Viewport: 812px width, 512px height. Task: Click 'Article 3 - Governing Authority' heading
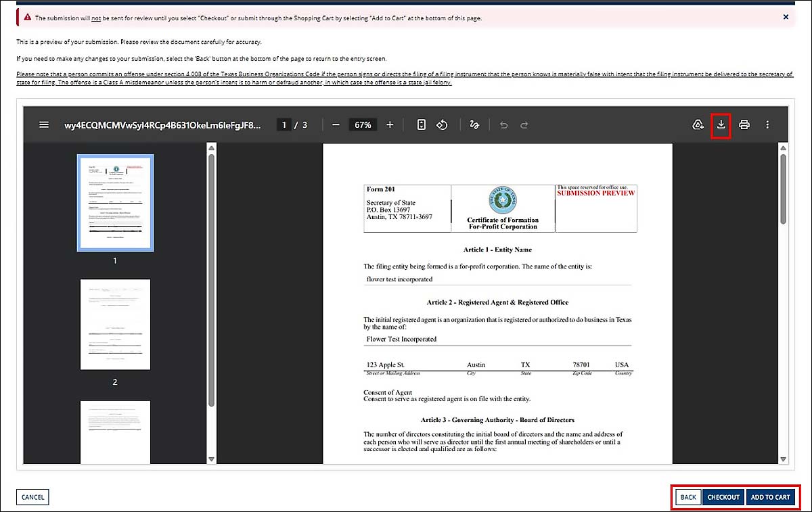pos(497,420)
